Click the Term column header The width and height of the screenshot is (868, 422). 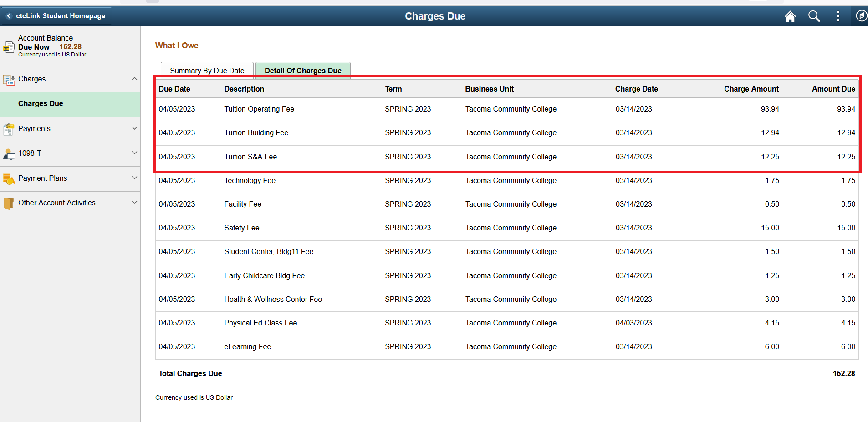(x=393, y=89)
